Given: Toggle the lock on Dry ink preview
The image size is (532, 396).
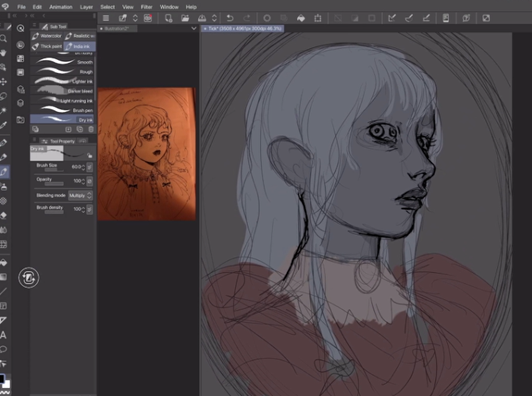Looking at the screenshot, I should click(89, 155).
